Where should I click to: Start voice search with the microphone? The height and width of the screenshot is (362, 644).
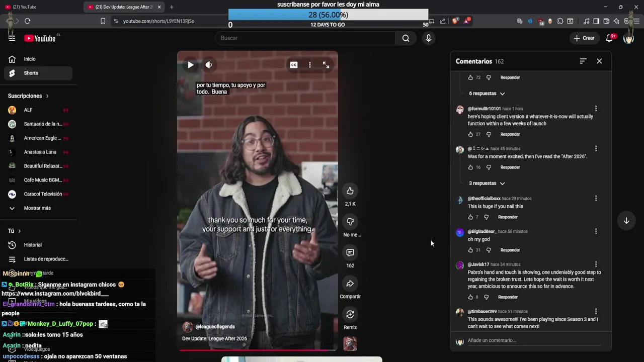pyautogui.click(x=428, y=38)
